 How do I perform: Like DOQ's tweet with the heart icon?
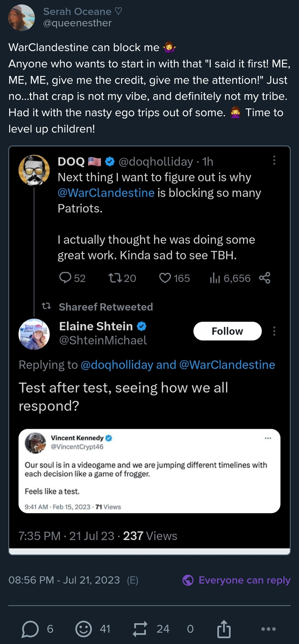(x=165, y=278)
